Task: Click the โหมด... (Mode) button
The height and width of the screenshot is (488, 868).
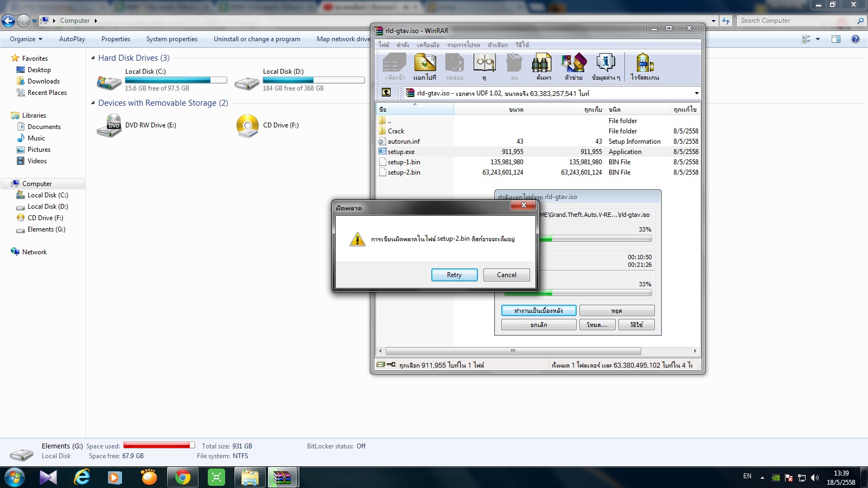Action: coord(597,325)
